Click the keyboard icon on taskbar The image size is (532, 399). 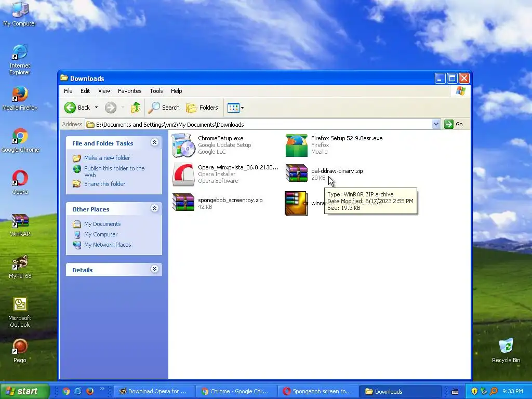click(x=455, y=392)
